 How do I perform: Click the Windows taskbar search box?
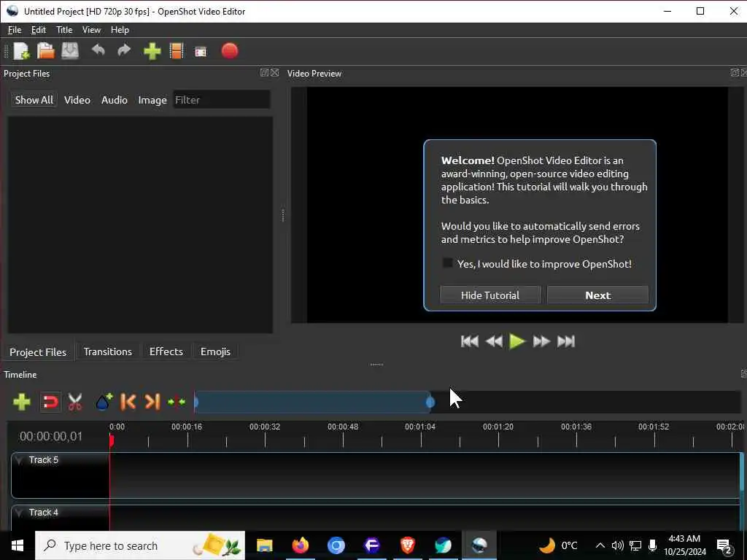(x=140, y=545)
